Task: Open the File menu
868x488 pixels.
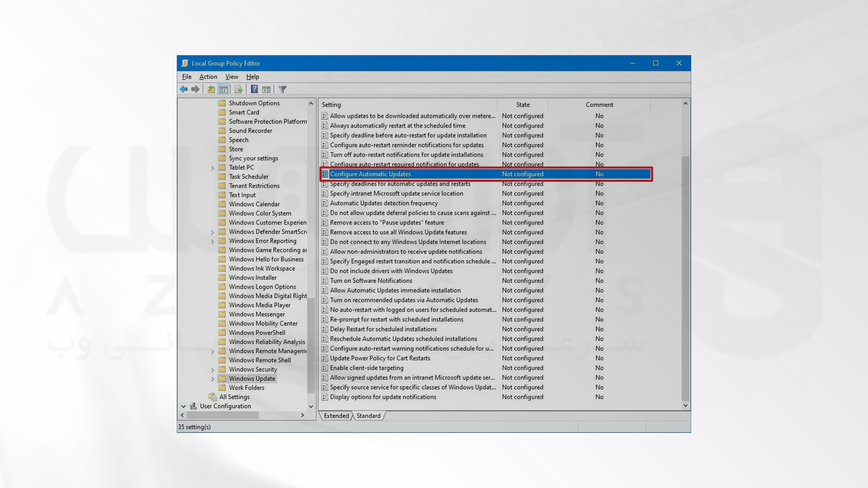Action: coord(187,77)
